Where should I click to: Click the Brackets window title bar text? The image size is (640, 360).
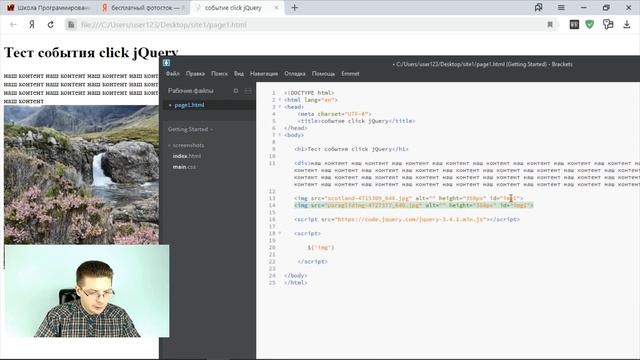click(482, 64)
